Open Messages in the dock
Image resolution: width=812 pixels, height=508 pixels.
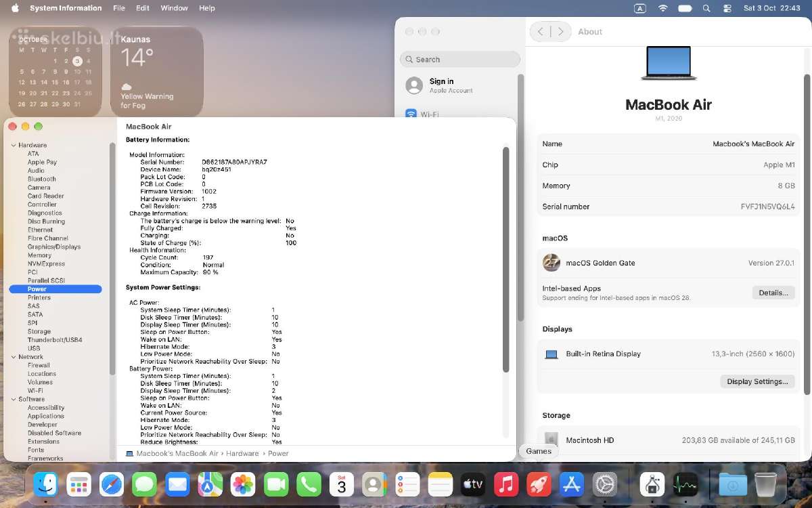(144, 484)
